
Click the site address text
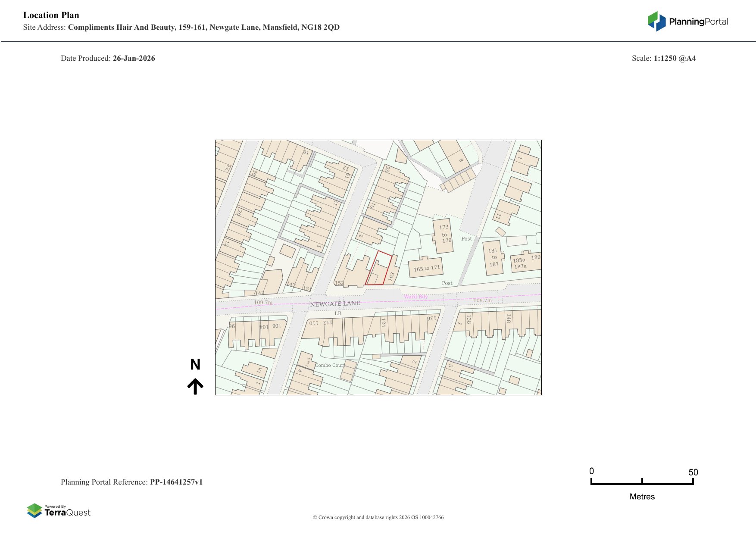point(203,27)
